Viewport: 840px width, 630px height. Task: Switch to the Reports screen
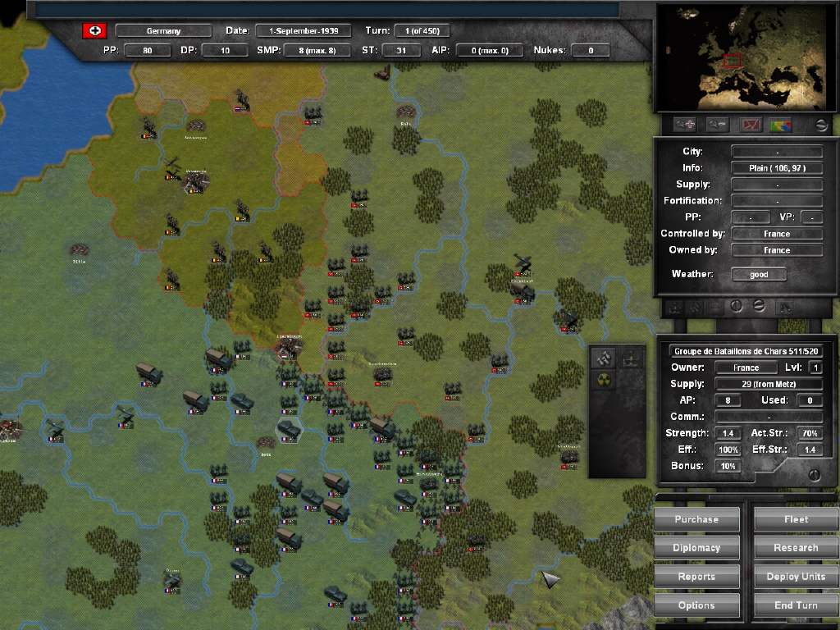coord(696,576)
